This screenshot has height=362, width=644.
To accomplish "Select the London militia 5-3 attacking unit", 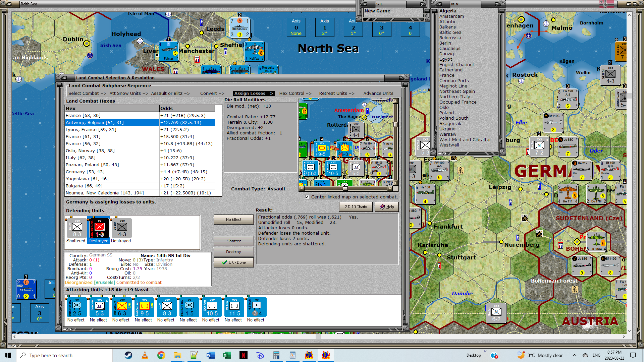I will pos(99,307).
